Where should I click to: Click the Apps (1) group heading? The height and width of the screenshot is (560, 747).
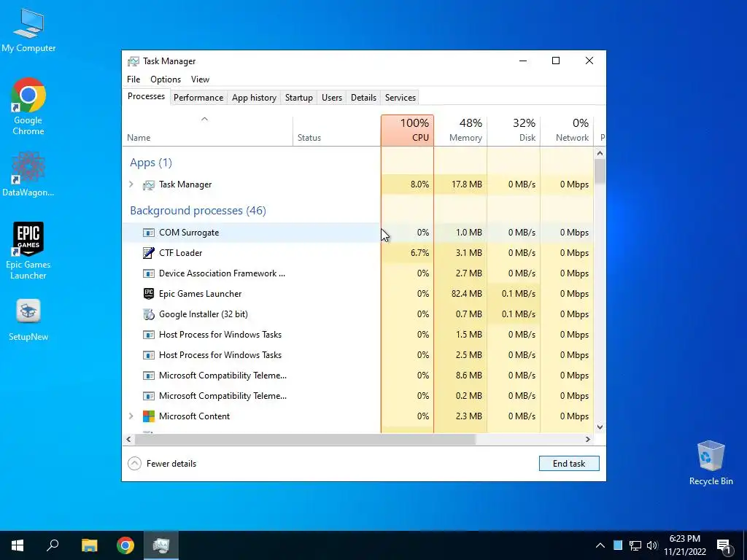(x=150, y=163)
